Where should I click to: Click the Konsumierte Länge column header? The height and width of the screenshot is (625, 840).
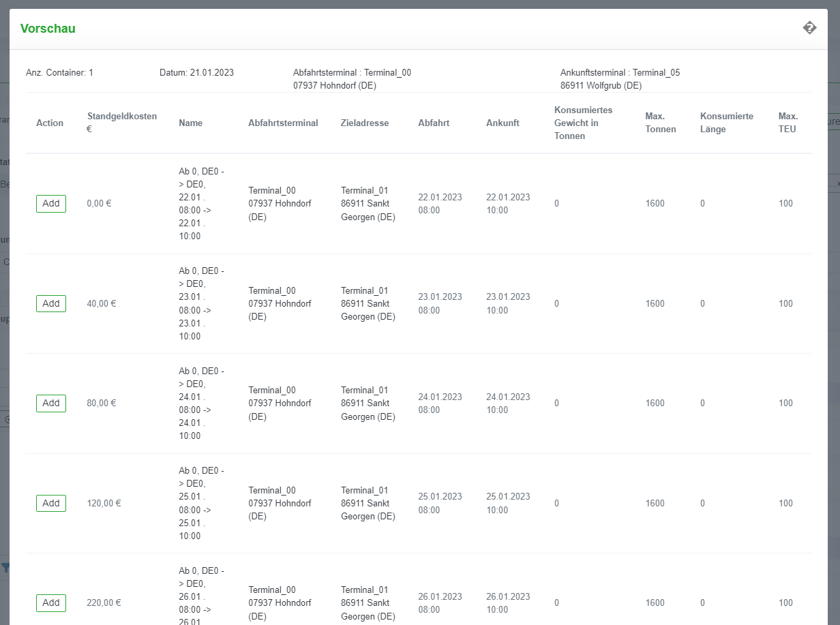(x=727, y=123)
